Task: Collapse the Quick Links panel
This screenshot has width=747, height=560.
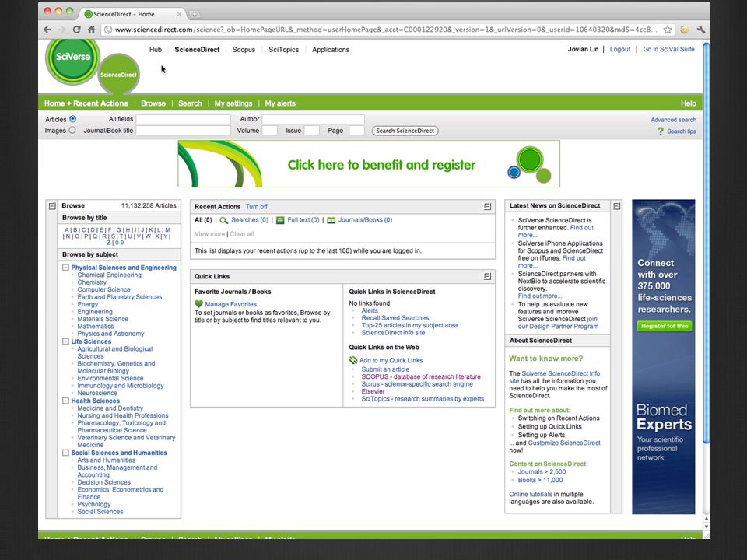Action: click(487, 276)
